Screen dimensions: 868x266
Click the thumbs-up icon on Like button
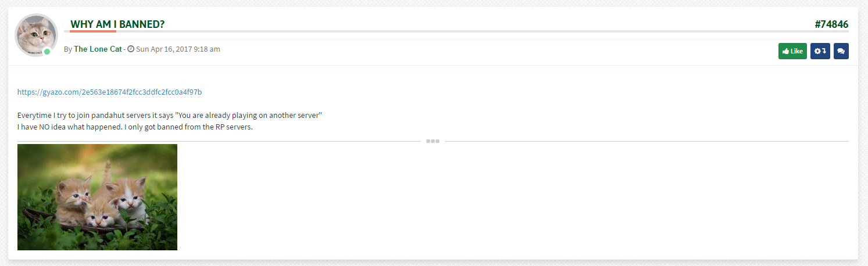coord(785,51)
